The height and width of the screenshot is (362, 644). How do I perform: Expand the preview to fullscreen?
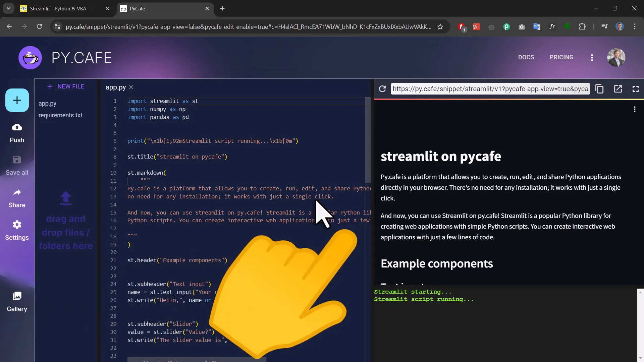(x=636, y=89)
